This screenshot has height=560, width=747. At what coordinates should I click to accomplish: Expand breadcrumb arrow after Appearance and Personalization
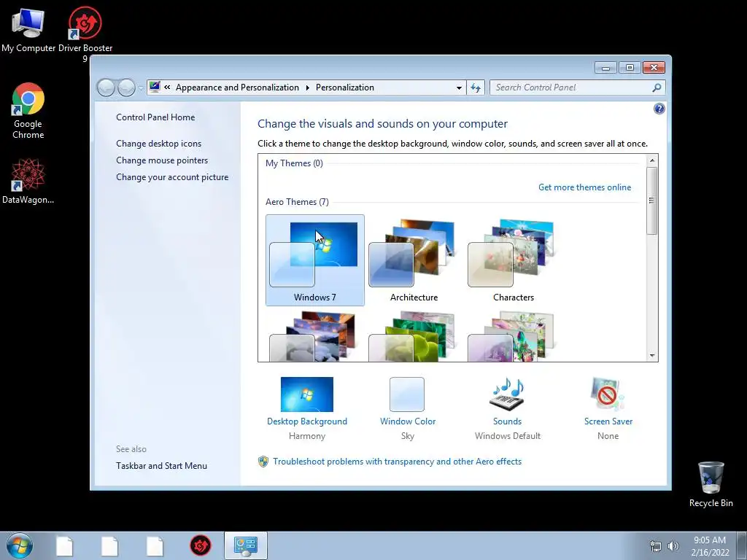(307, 87)
